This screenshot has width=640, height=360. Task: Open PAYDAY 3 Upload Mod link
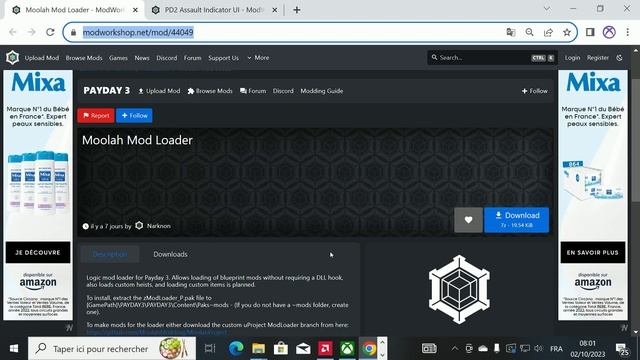(x=159, y=91)
